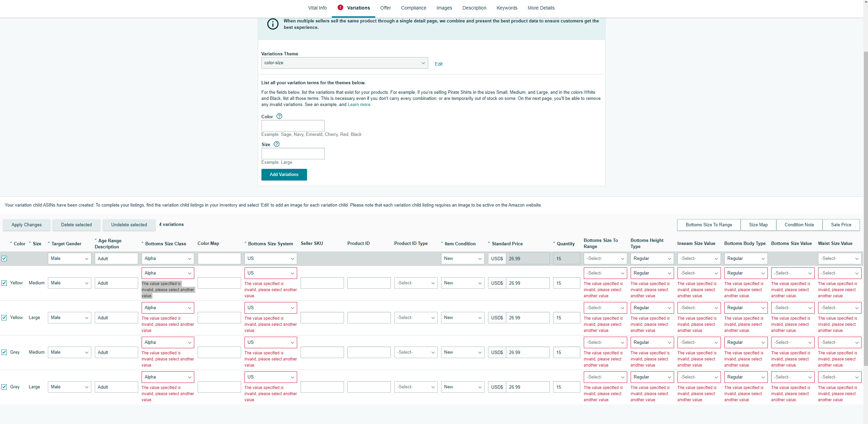Open Item Condition dropdown in Yellow Medium row
The height and width of the screenshot is (424, 868).
tap(463, 283)
